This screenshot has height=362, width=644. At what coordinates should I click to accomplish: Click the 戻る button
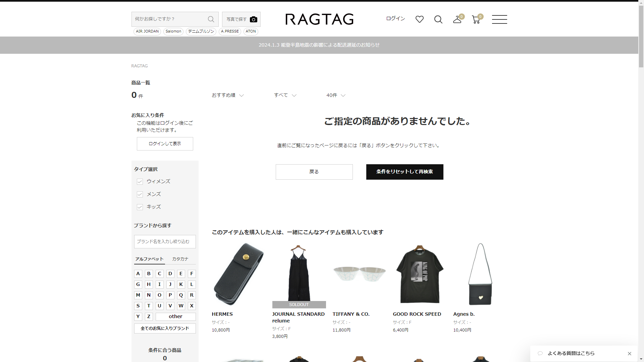314,172
